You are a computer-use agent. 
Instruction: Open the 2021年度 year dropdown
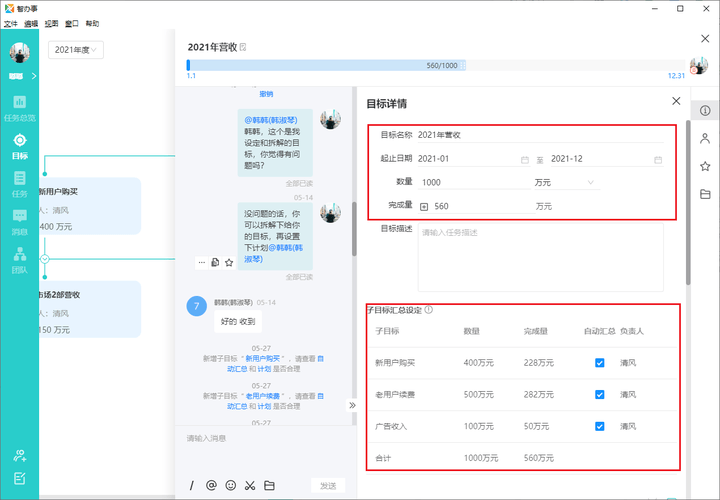click(76, 49)
